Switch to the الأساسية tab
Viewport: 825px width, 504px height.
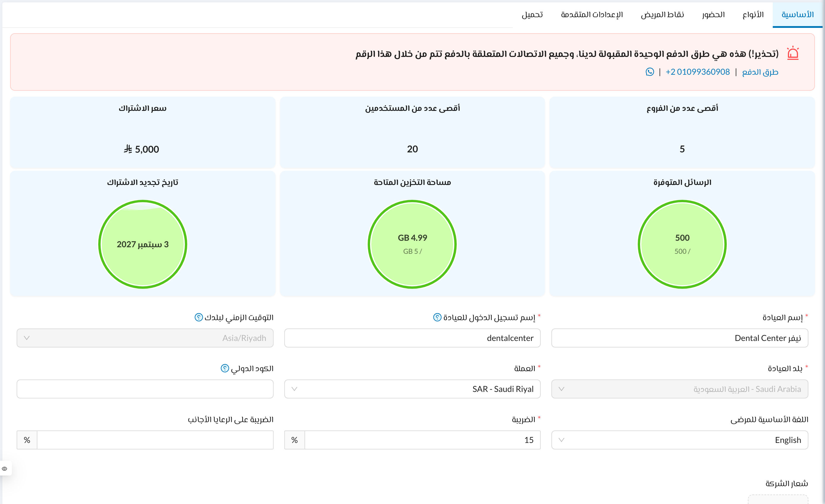click(x=797, y=15)
